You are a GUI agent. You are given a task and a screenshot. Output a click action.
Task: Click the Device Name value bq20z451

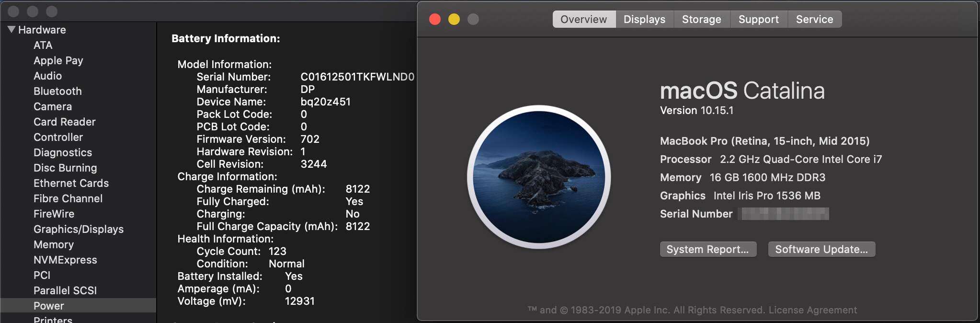[x=325, y=102]
